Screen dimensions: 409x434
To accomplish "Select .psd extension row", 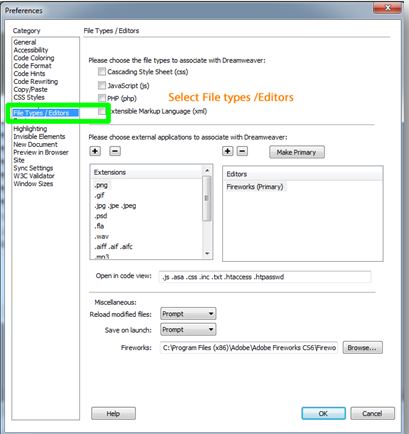I will [101, 216].
